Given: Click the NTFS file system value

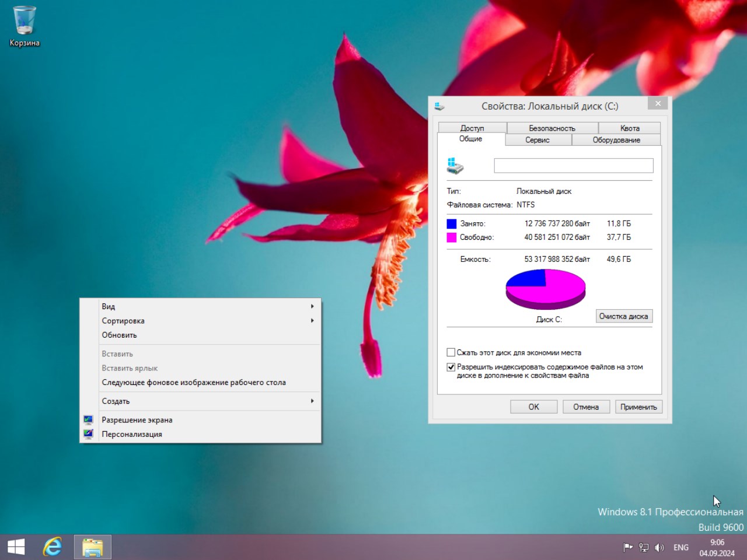Looking at the screenshot, I should click(526, 205).
